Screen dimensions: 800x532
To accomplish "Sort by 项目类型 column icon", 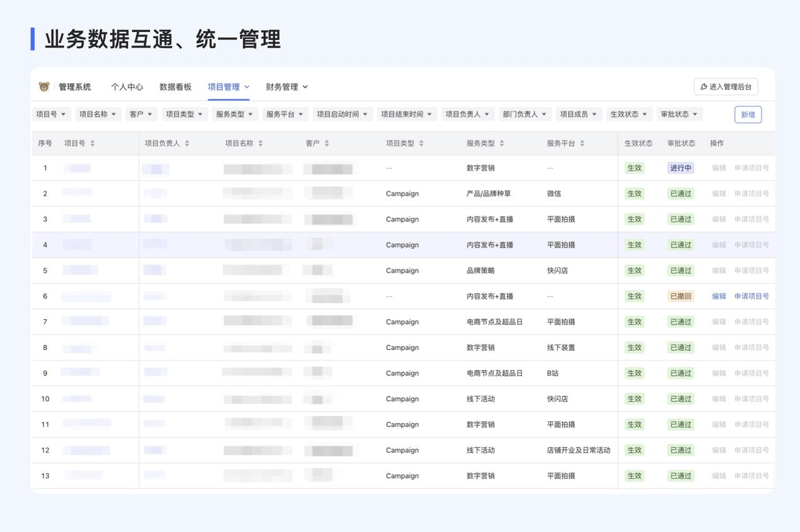I will tap(421, 143).
